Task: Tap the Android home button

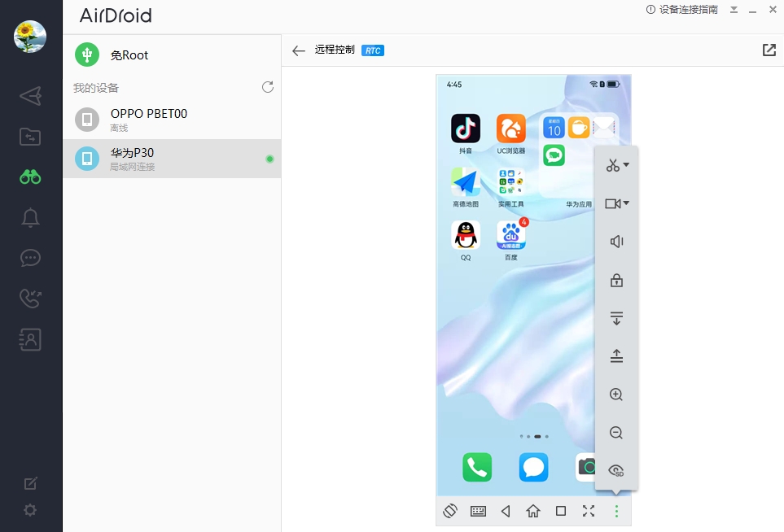Action: [533, 511]
